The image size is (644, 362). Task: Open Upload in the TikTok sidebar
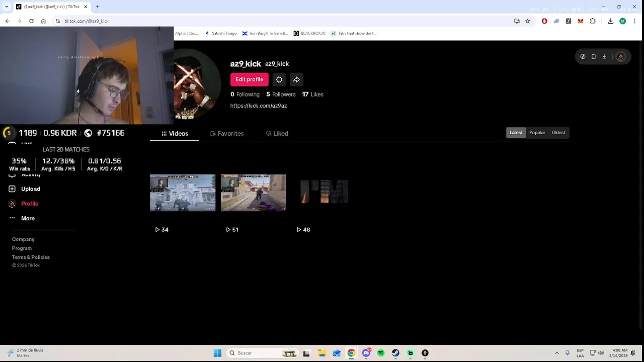(x=25, y=189)
